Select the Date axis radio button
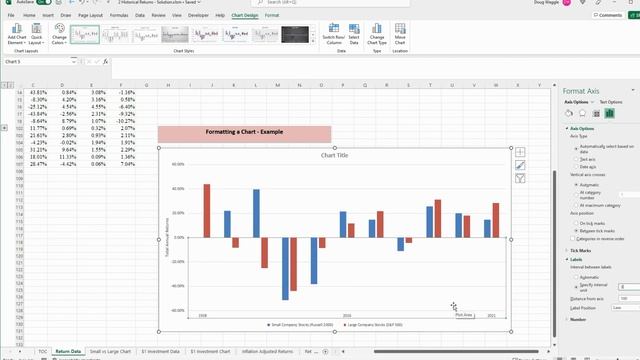This screenshot has height=360, width=640. [x=576, y=167]
